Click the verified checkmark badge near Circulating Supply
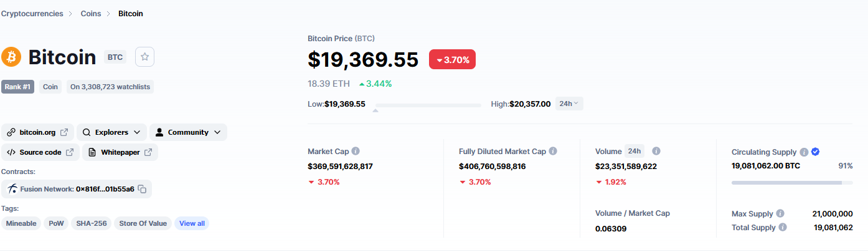The height and width of the screenshot is (252, 868). click(815, 152)
